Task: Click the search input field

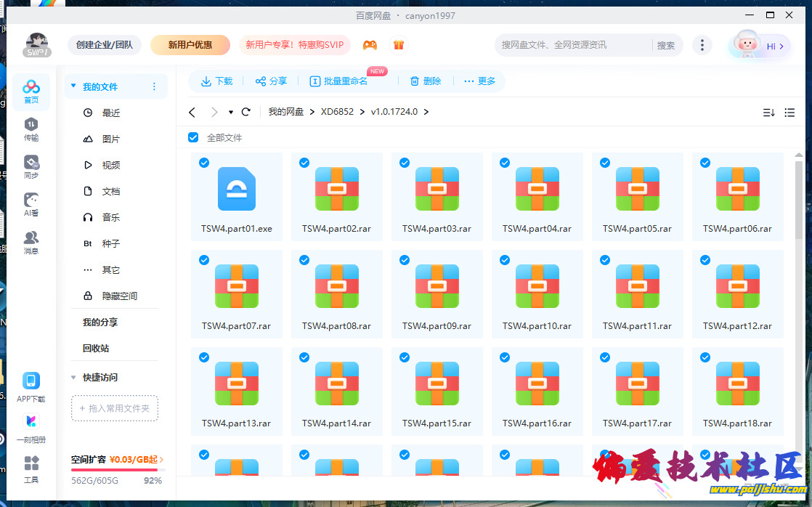Action: (x=574, y=45)
